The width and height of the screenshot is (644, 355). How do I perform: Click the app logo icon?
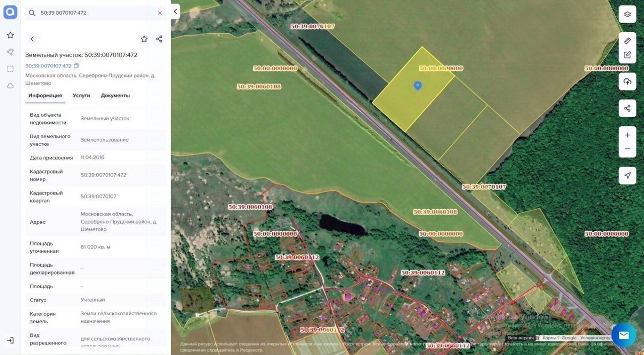(x=10, y=12)
